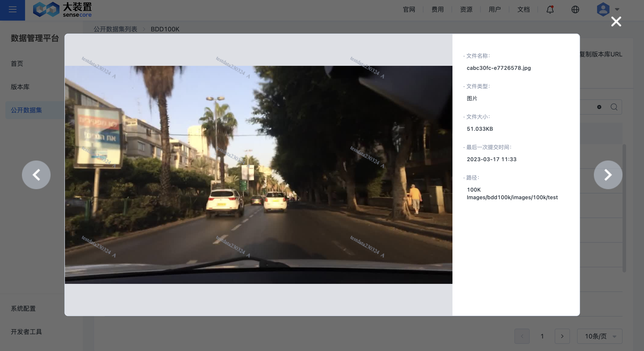Viewport: 644px width, 351px height.
Task: Click 复制版本库URL button
Action: tap(601, 54)
